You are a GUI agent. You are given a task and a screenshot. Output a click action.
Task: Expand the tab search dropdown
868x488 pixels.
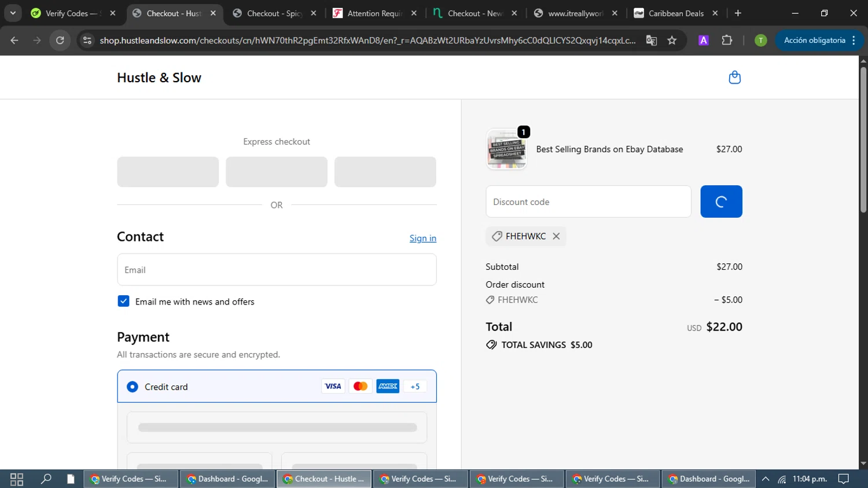13,13
